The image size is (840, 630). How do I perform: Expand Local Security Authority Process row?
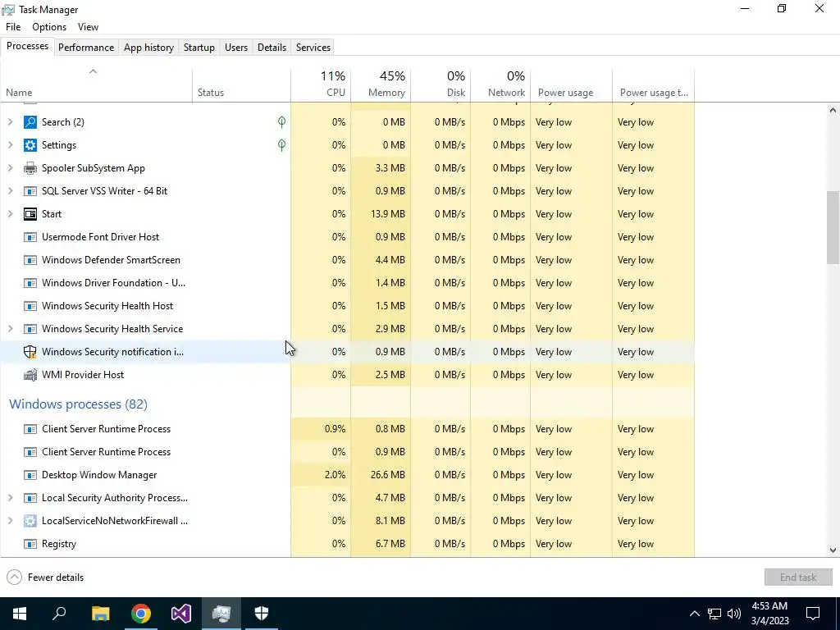click(10, 498)
